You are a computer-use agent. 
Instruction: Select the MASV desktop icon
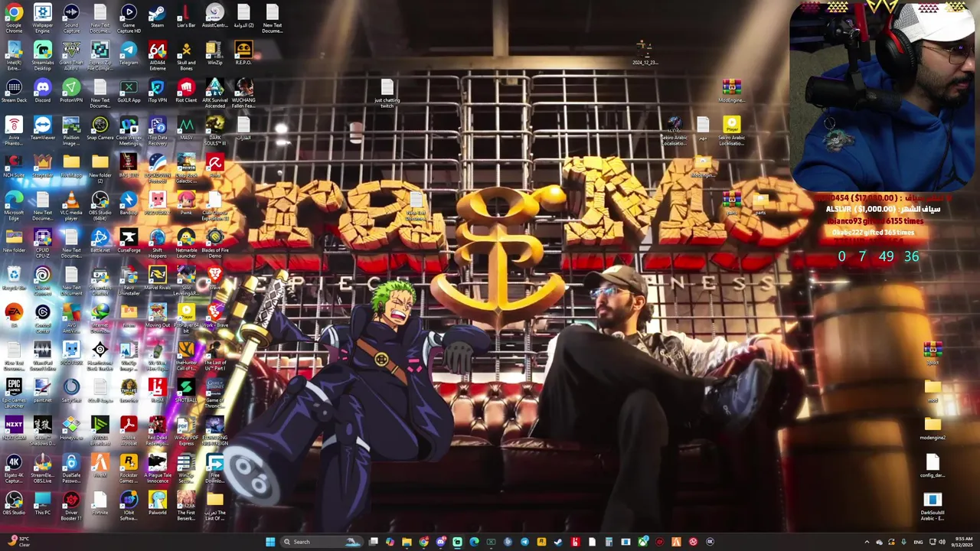tap(186, 129)
